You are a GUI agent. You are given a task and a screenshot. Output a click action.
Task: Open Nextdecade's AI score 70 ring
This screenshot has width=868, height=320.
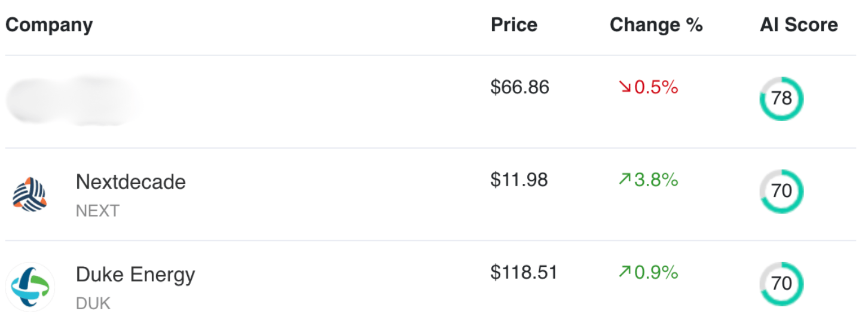pos(781,192)
